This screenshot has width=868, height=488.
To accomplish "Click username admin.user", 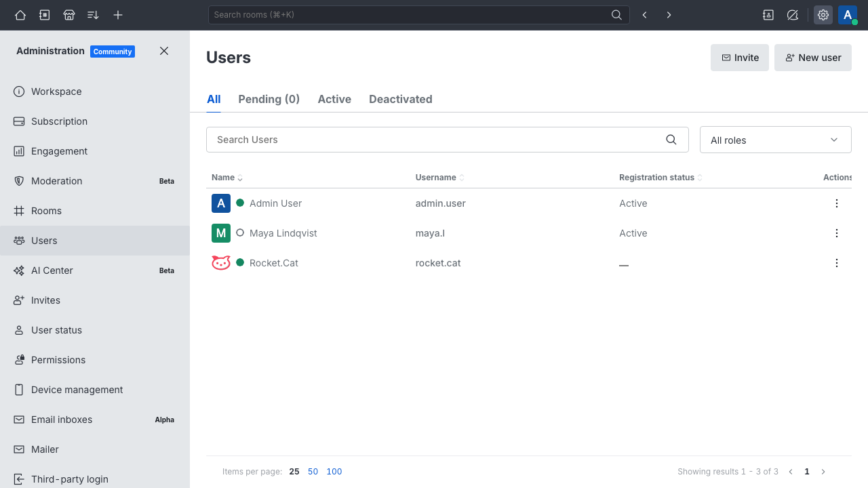I will point(441,203).
